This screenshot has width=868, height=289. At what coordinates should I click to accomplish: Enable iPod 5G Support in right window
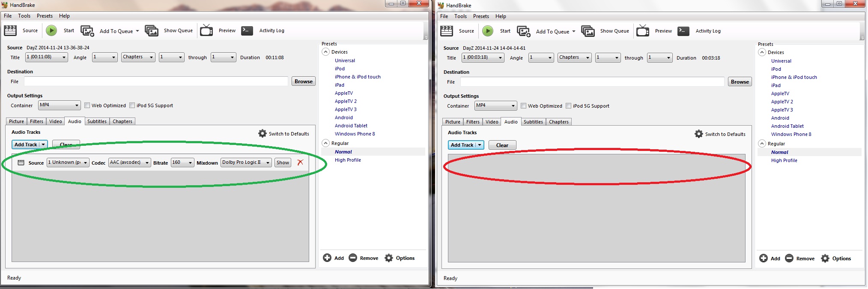(568, 106)
